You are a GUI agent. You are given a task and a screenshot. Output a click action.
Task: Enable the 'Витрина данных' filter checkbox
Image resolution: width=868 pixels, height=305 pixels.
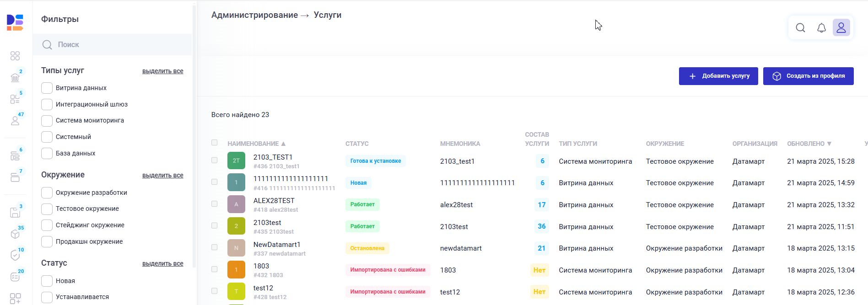coord(47,88)
